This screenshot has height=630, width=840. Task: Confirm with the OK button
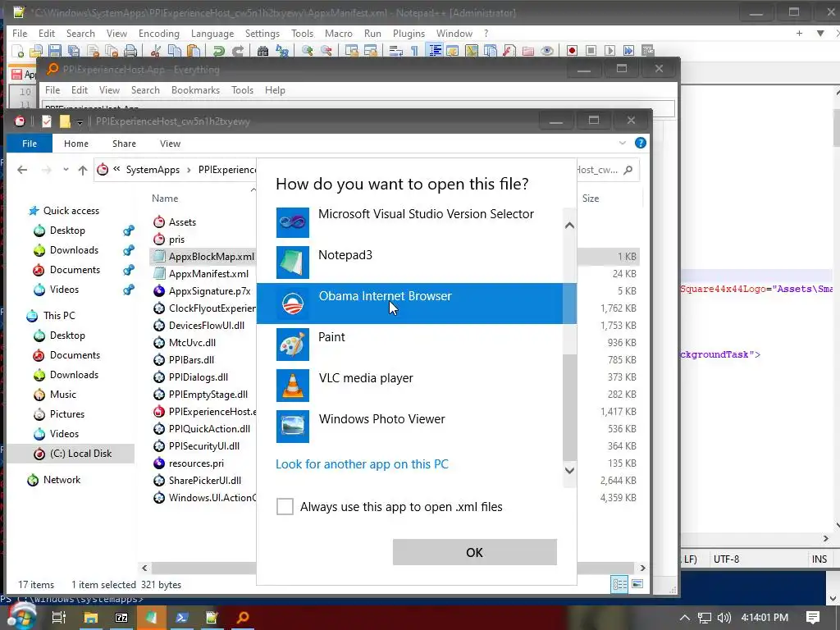click(475, 552)
